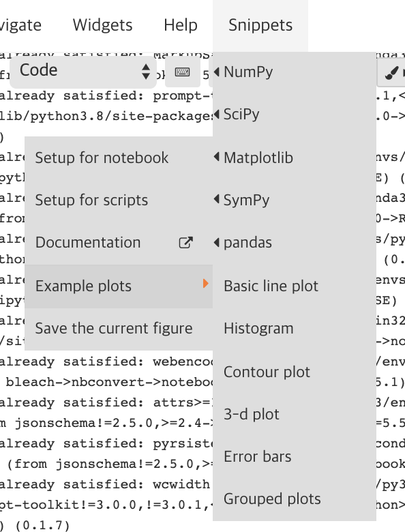Click the paintbrush icon in toolbar

(x=391, y=72)
